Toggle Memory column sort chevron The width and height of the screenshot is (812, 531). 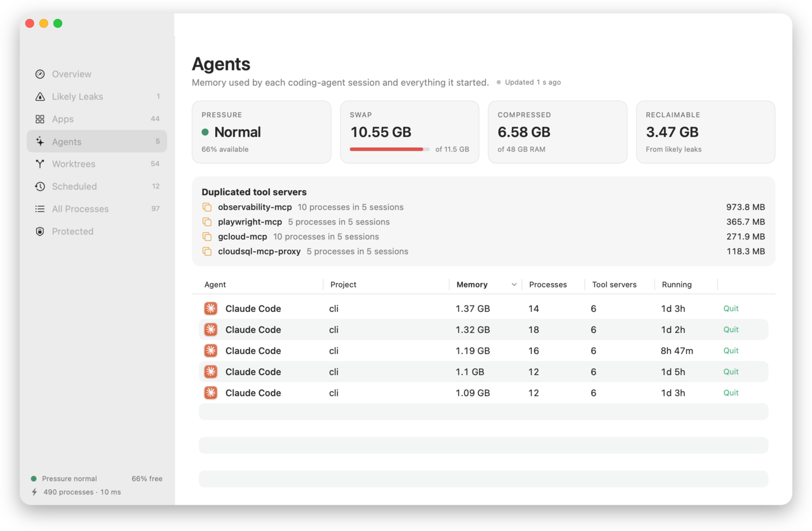pyautogui.click(x=514, y=285)
